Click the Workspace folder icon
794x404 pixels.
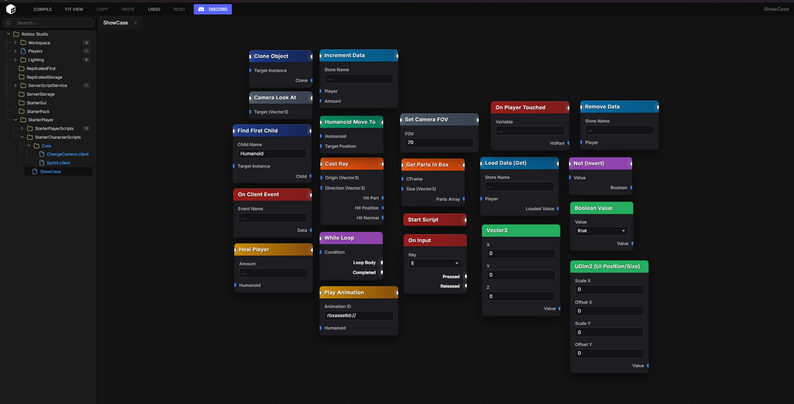click(x=23, y=43)
